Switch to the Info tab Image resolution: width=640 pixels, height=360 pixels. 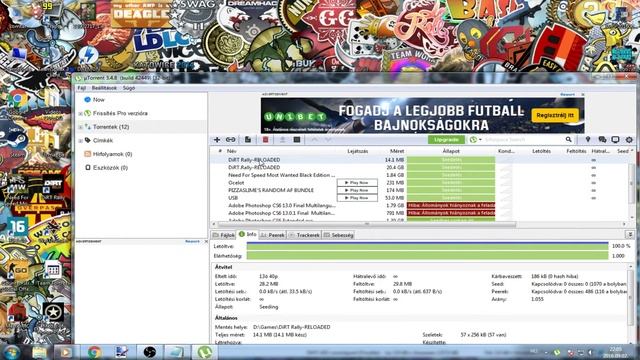(248, 234)
